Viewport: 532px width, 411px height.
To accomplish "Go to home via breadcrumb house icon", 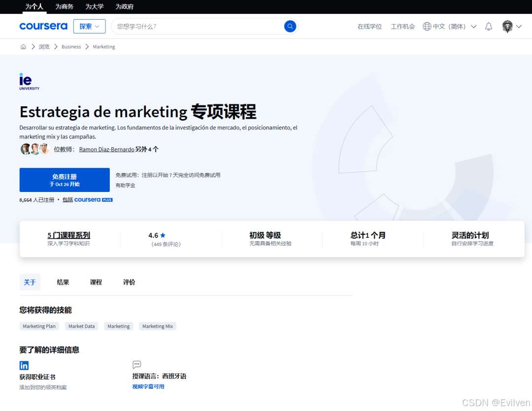I will point(23,47).
